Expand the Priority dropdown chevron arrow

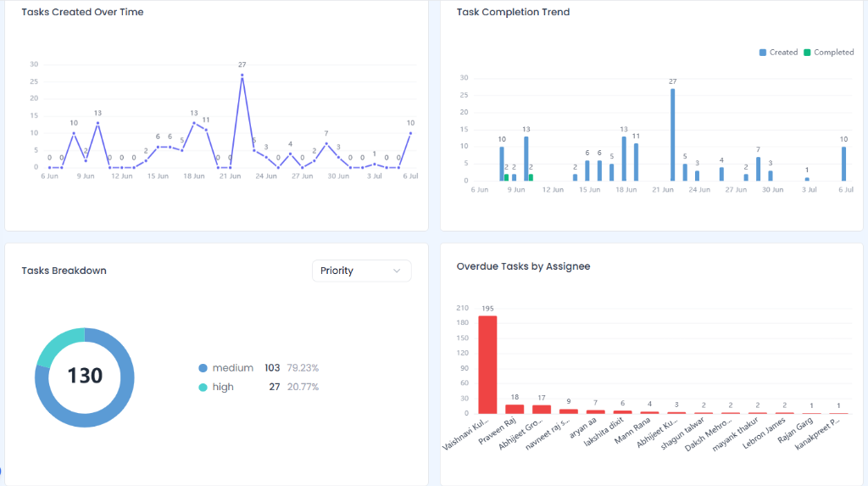pos(397,271)
